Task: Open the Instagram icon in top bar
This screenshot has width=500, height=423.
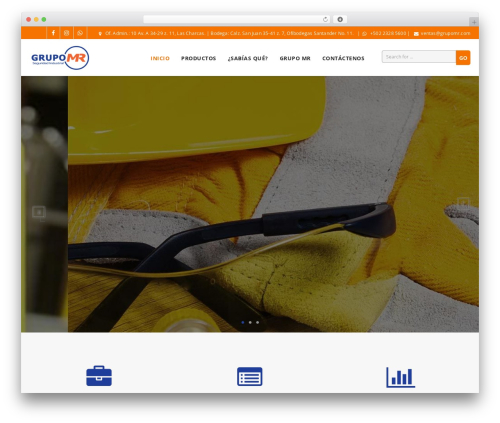Action: click(x=67, y=33)
